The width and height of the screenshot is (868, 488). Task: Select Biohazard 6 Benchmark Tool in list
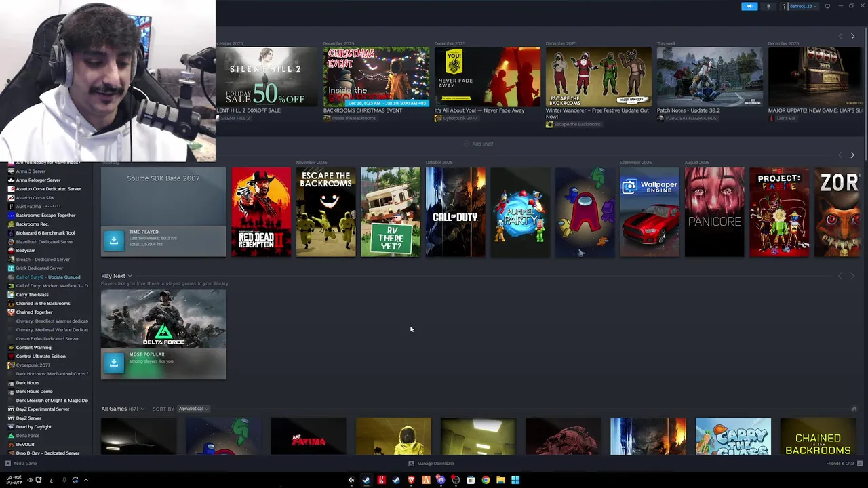click(45, 233)
